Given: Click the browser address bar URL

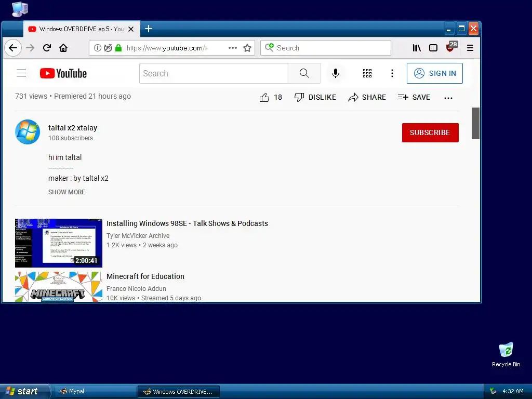Looking at the screenshot, I should [x=167, y=48].
